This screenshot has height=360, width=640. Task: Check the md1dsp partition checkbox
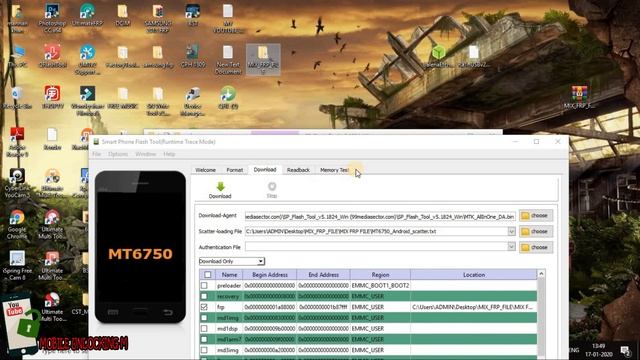click(204, 328)
